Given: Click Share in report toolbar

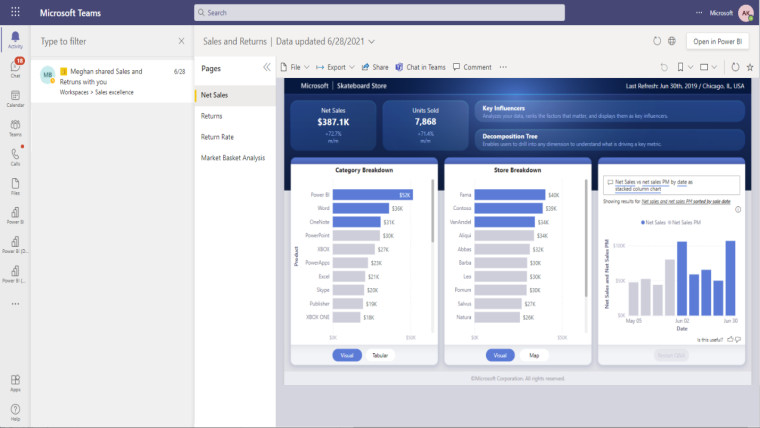Looking at the screenshot, I should coord(375,67).
